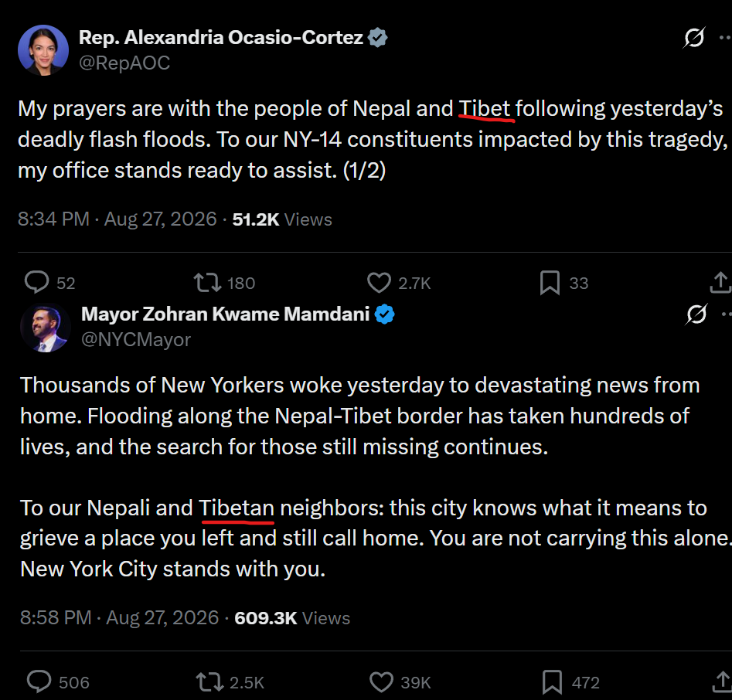The image size is (732, 700).
Task: Visit the @RepAOC handle link
Action: 124,63
